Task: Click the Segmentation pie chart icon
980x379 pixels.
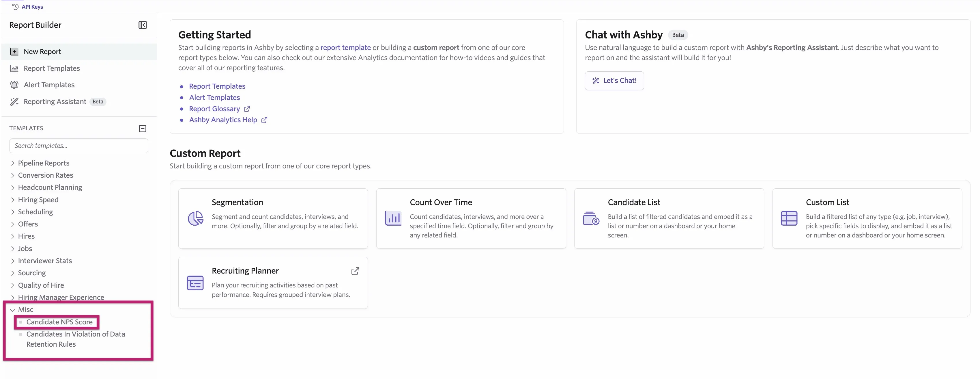Action: click(196, 218)
